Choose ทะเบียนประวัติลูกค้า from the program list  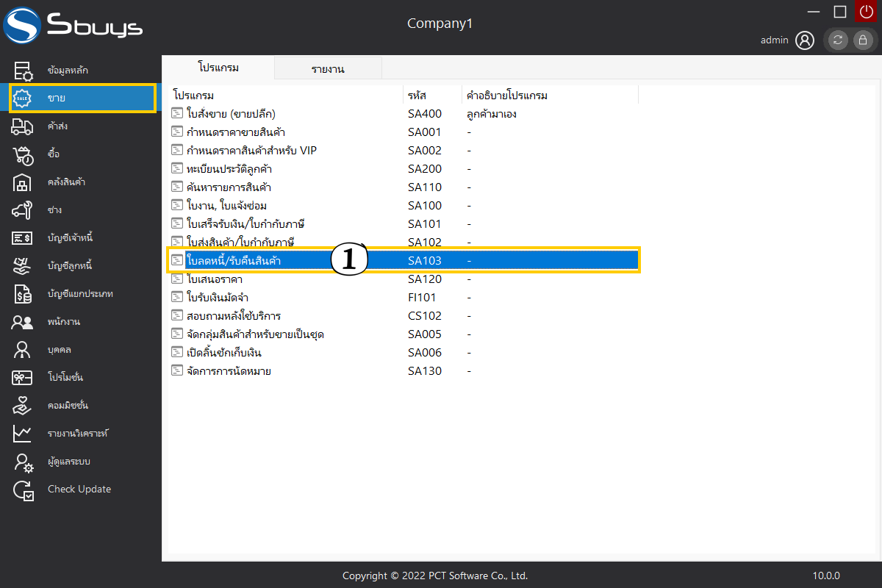point(229,169)
